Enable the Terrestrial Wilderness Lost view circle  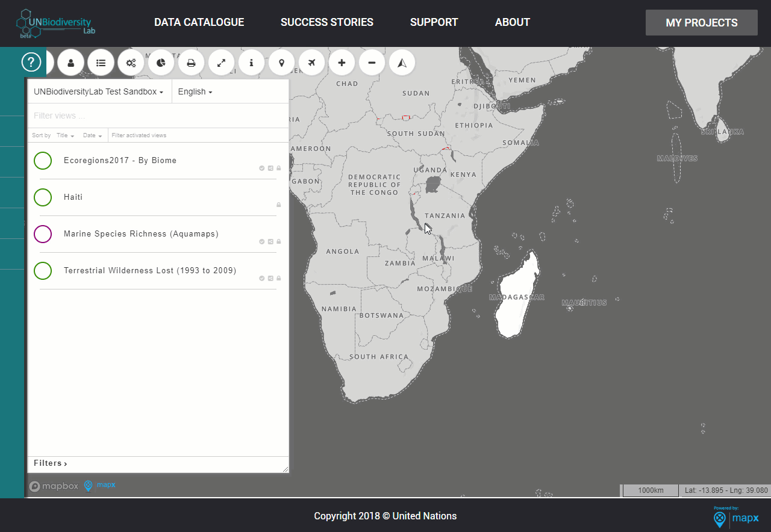(43, 271)
